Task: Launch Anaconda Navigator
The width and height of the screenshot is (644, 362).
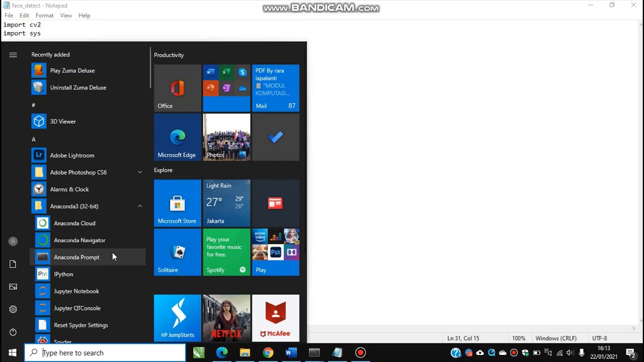Action: (88, 240)
